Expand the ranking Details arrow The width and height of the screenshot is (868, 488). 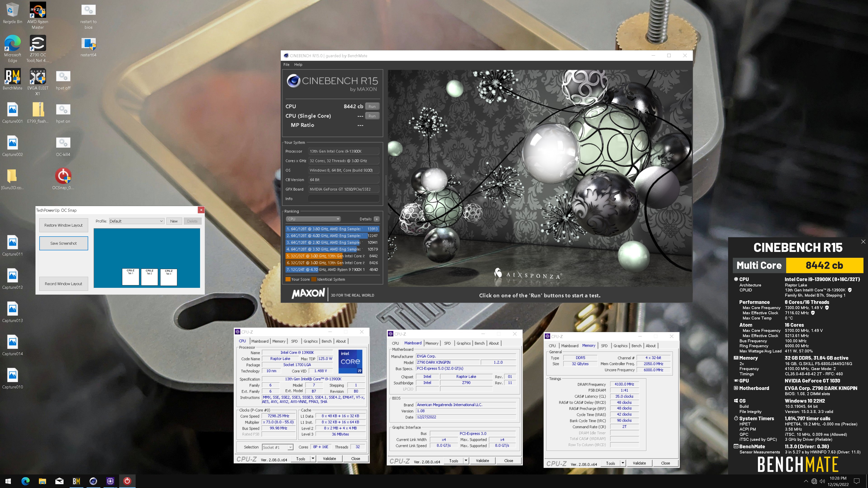click(x=377, y=219)
